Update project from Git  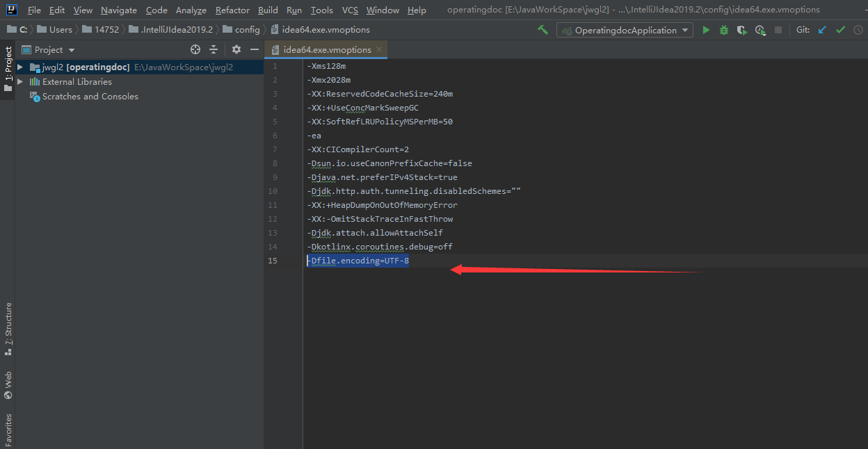click(x=821, y=30)
